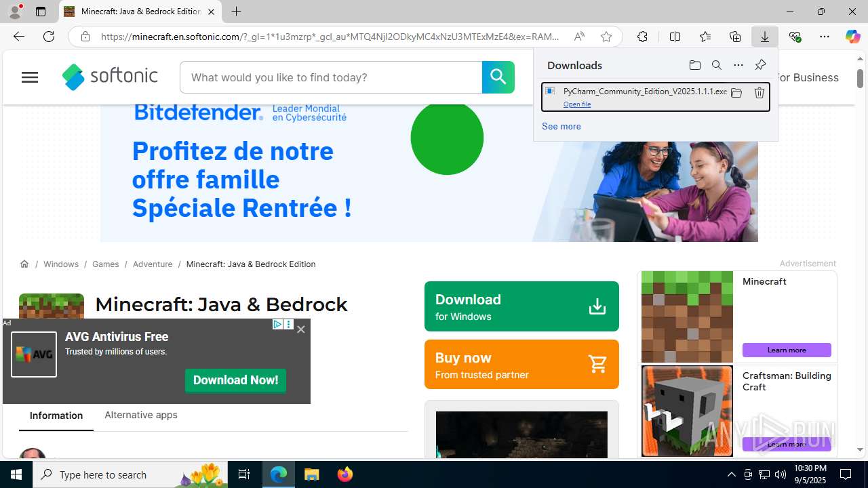The width and height of the screenshot is (868, 488).
Task: Click the browser address bar URL
Action: pos(330,37)
